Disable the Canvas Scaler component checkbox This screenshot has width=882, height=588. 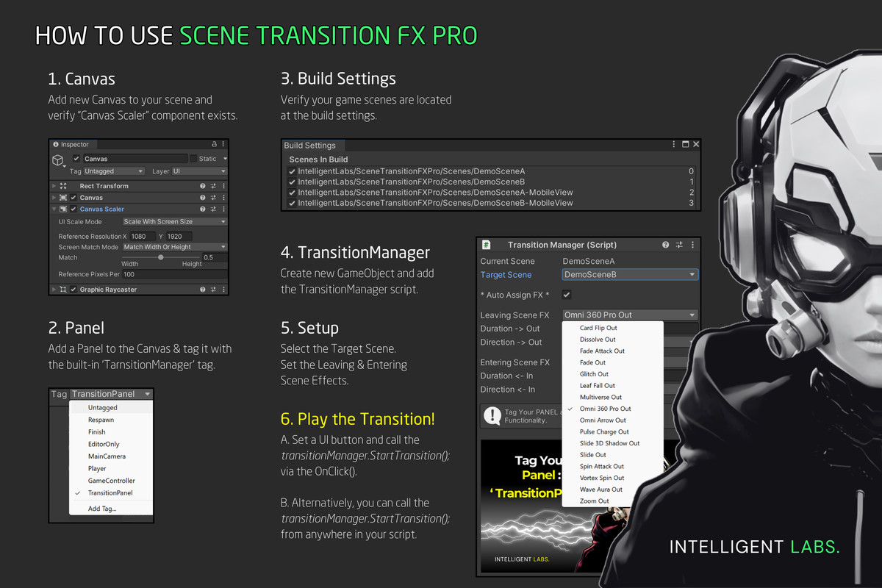(x=73, y=209)
